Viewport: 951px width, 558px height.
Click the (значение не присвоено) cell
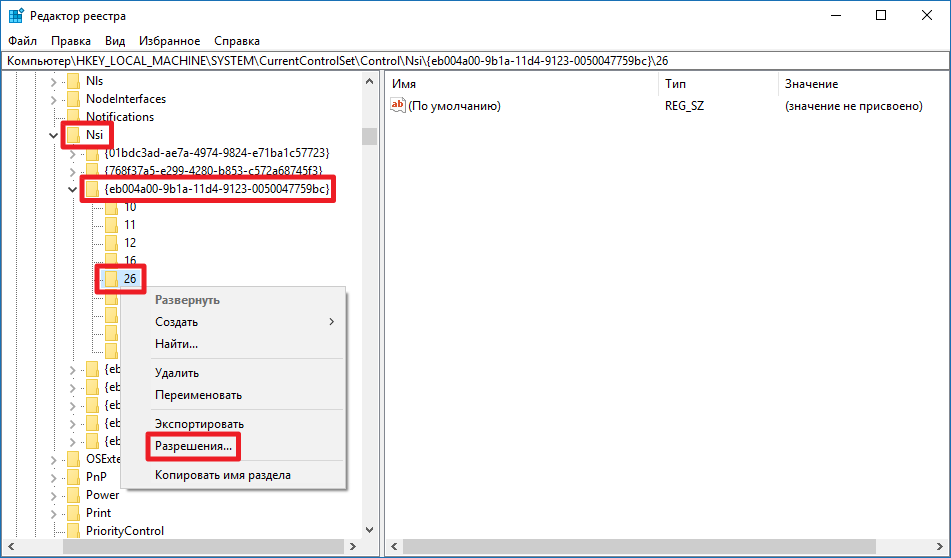pos(853,106)
